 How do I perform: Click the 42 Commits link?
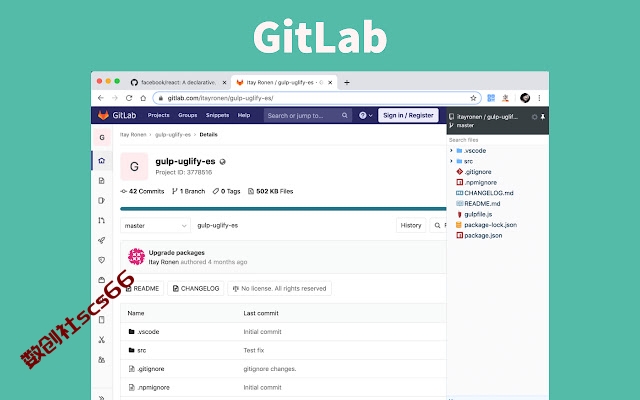click(x=142, y=191)
